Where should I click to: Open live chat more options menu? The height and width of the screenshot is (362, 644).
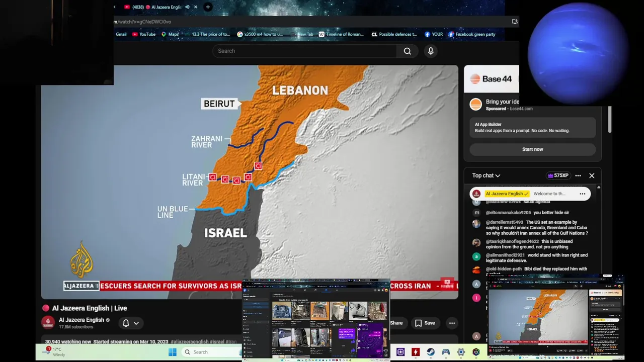click(578, 175)
